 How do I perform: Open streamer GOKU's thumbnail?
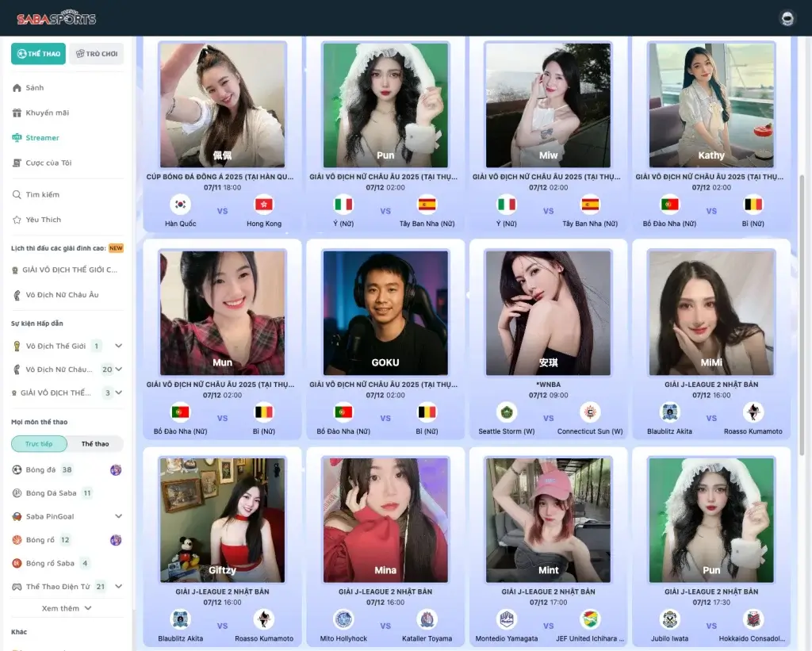point(385,313)
